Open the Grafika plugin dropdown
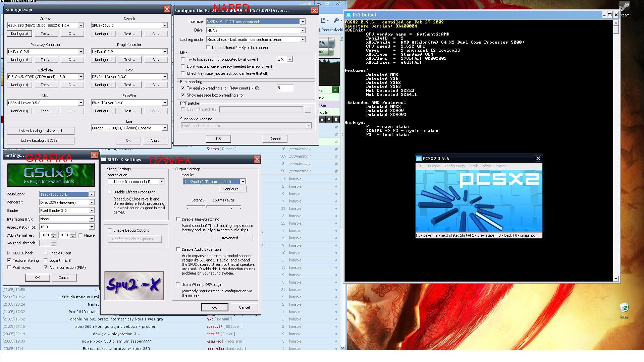The image size is (644, 362). point(81,25)
